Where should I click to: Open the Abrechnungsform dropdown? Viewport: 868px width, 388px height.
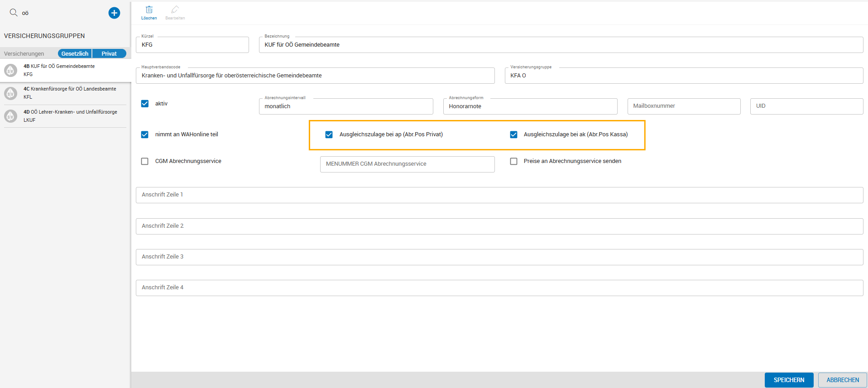click(530, 106)
